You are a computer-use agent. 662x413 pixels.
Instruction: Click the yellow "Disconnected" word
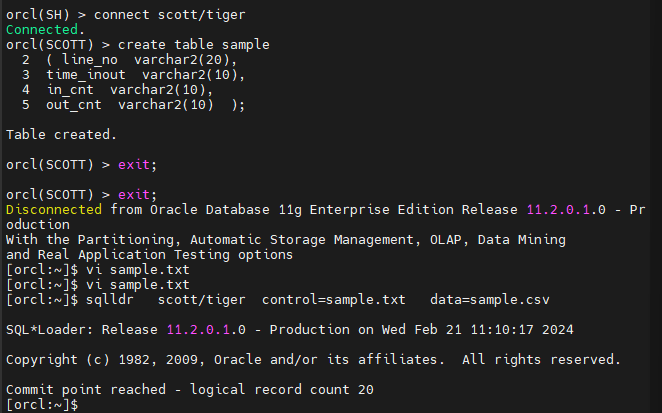(53, 209)
